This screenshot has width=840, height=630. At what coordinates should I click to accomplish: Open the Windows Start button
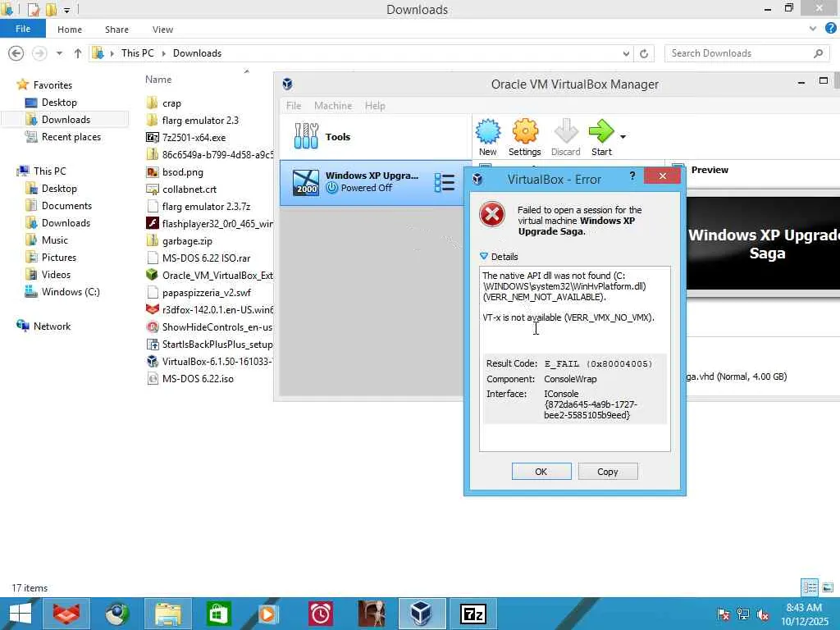coord(20,614)
